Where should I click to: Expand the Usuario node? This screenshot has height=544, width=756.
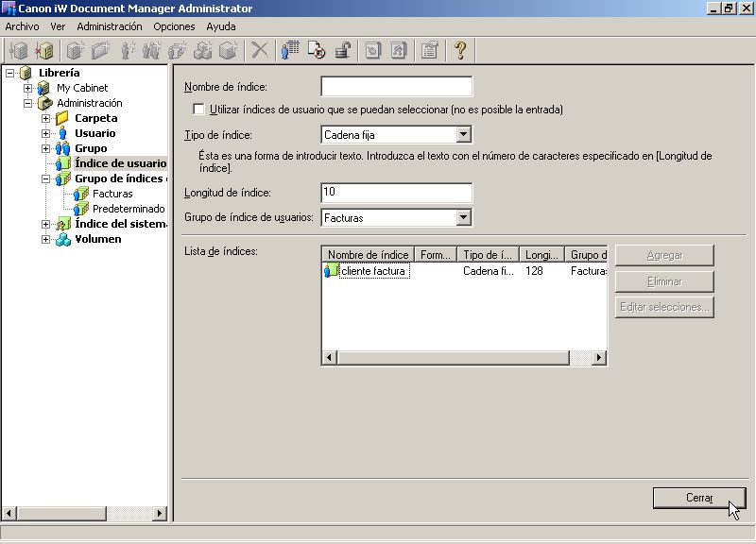(45, 133)
